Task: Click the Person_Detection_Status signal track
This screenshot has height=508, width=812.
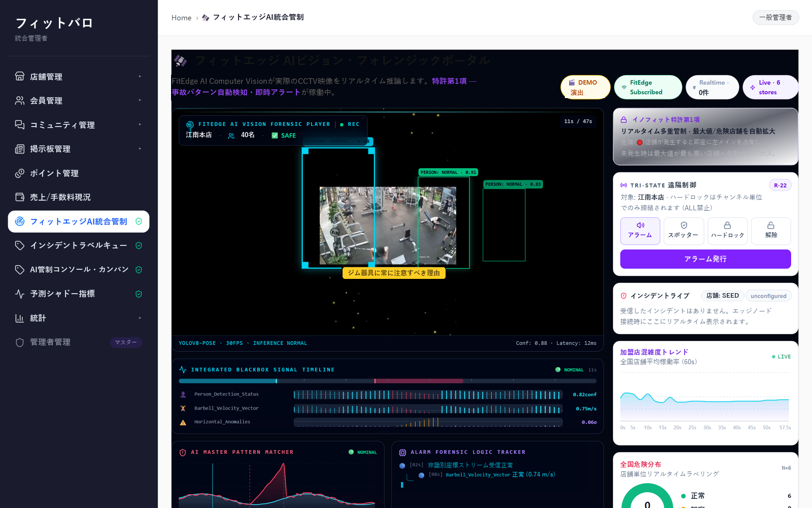Action: (428, 395)
